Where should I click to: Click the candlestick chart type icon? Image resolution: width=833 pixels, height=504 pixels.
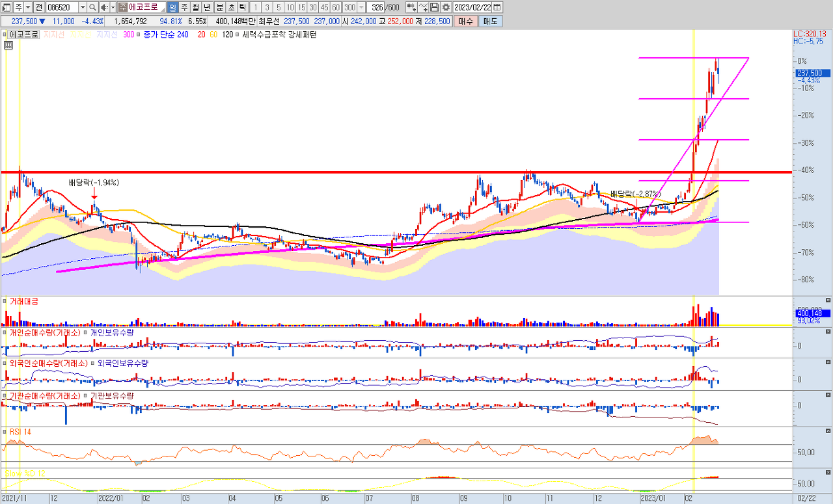coord(411,7)
